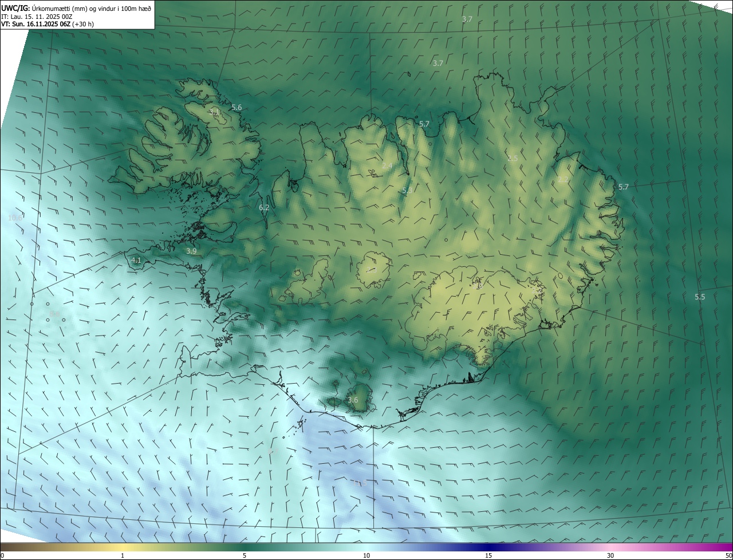The height and width of the screenshot is (560, 733).
Task: Click the 10.6 value at the west edge
Action: [x=15, y=218]
